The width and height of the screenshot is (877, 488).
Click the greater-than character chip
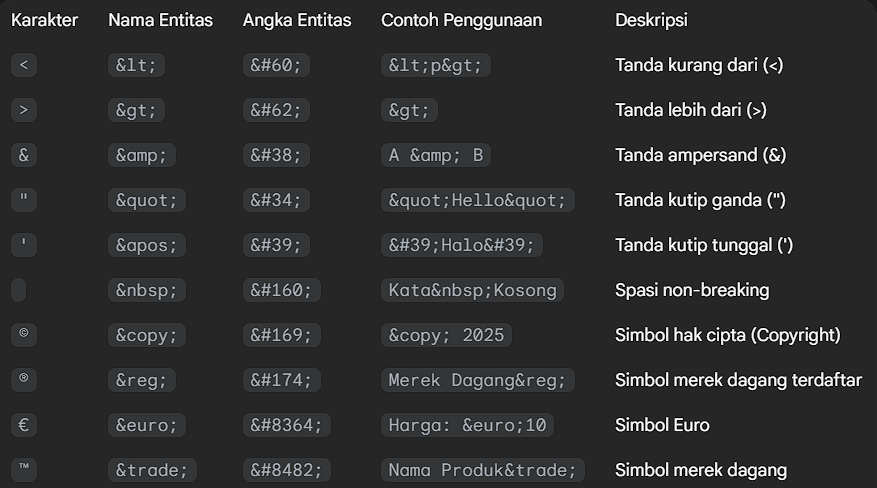pyautogui.click(x=24, y=110)
